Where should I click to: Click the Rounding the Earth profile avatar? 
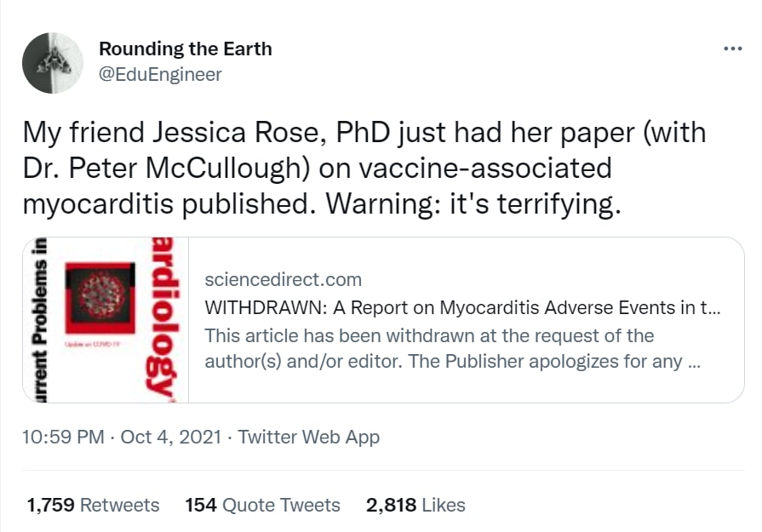point(53,64)
